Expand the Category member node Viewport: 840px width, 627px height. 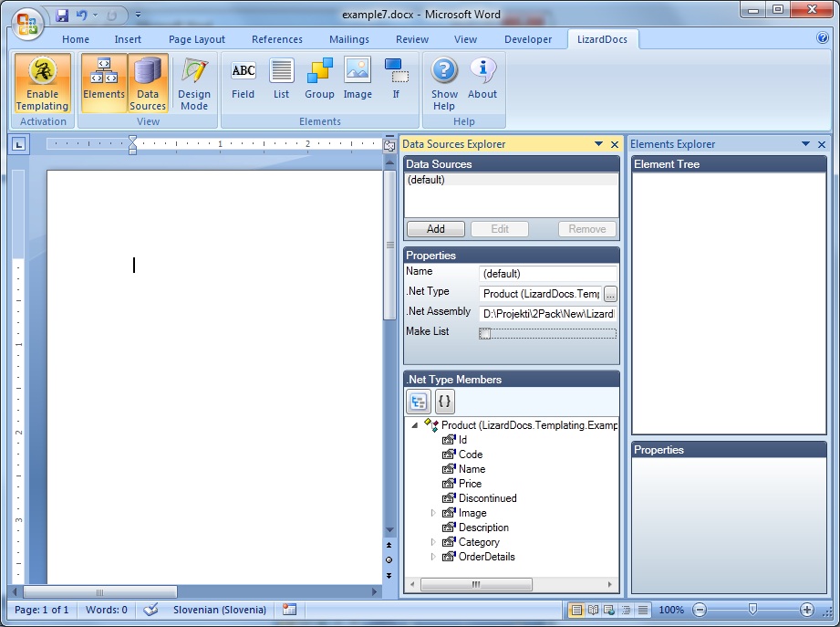click(x=433, y=542)
